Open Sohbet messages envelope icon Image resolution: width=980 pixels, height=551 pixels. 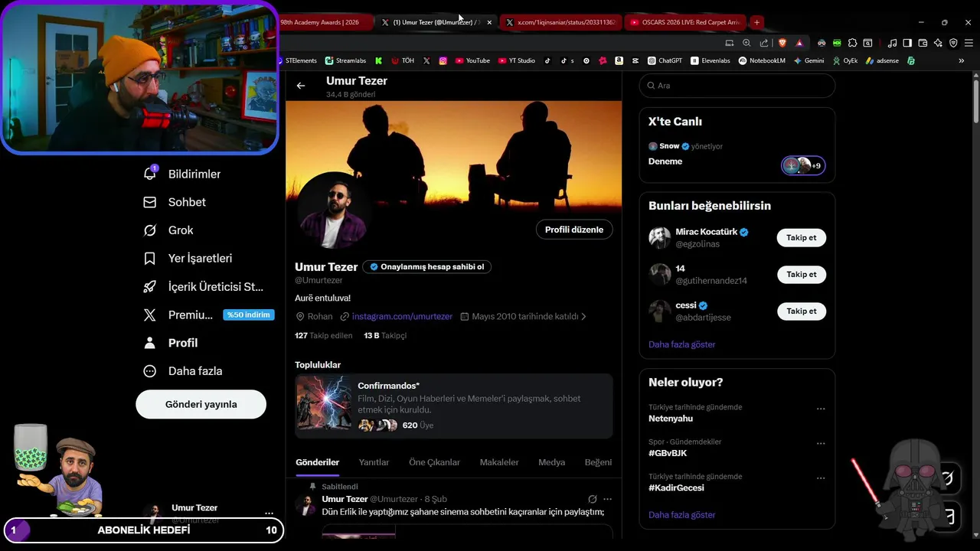click(x=150, y=202)
